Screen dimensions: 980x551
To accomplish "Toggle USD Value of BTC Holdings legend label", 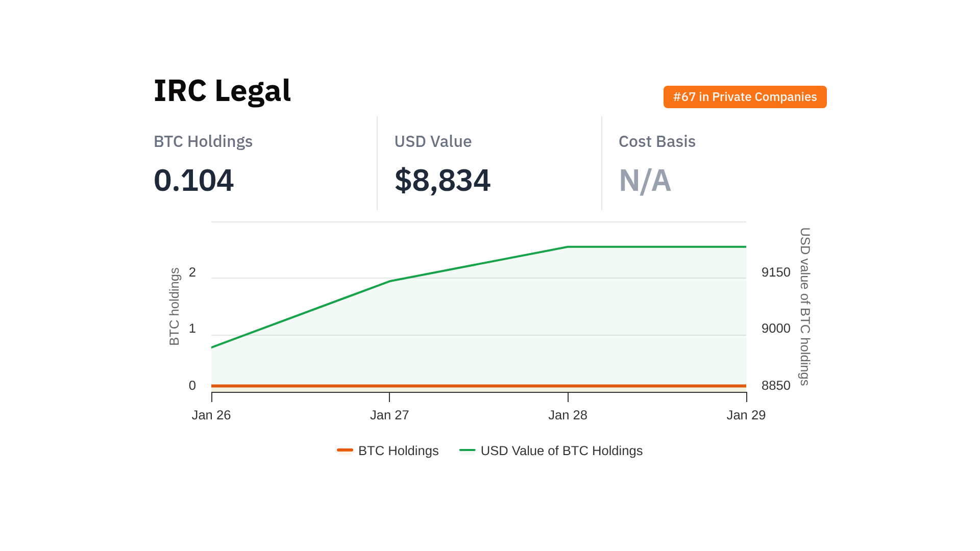I will click(x=561, y=451).
